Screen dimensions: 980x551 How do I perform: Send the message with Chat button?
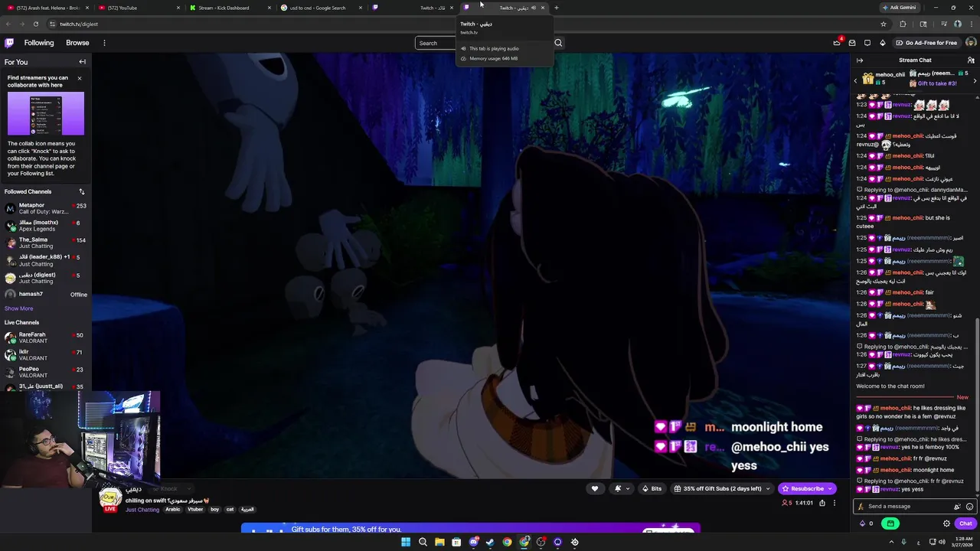tap(965, 523)
